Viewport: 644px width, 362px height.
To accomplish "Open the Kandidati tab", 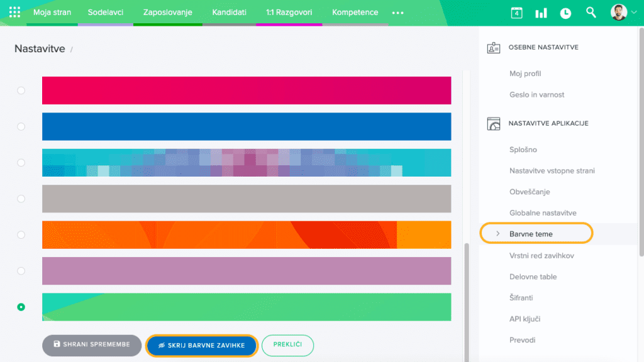I will tap(229, 13).
